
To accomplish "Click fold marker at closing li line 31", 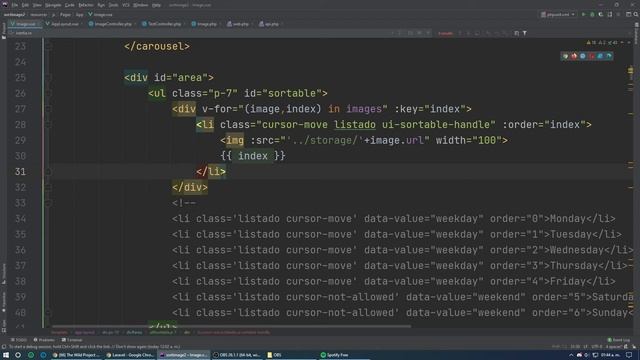I will tap(48, 171).
